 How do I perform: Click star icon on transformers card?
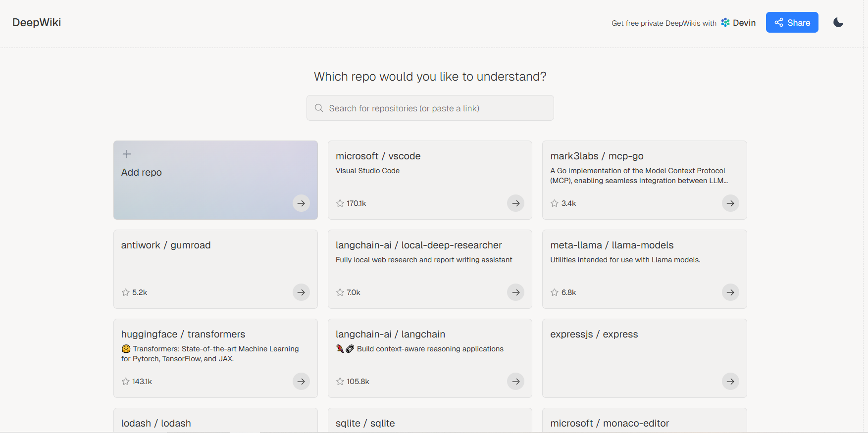(126, 382)
